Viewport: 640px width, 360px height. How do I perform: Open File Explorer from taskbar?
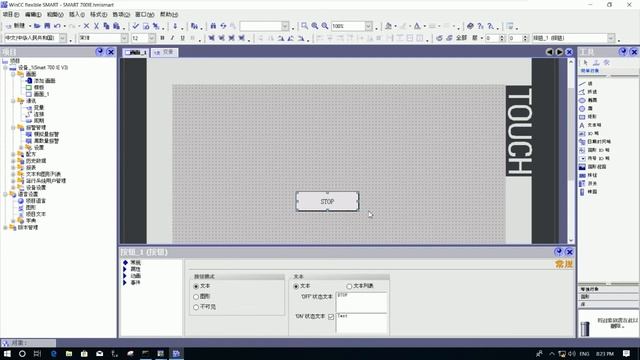coord(69,353)
